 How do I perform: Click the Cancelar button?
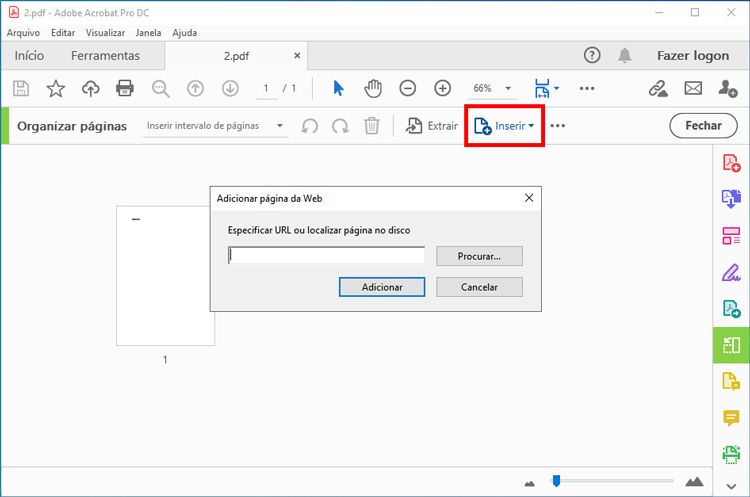coord(479,287)
